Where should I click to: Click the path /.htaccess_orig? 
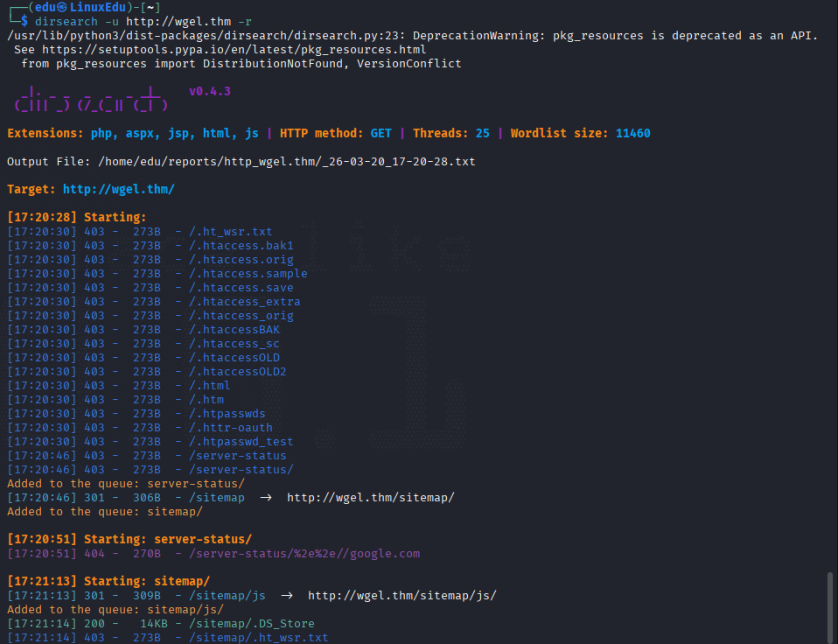tap(241, 315)
